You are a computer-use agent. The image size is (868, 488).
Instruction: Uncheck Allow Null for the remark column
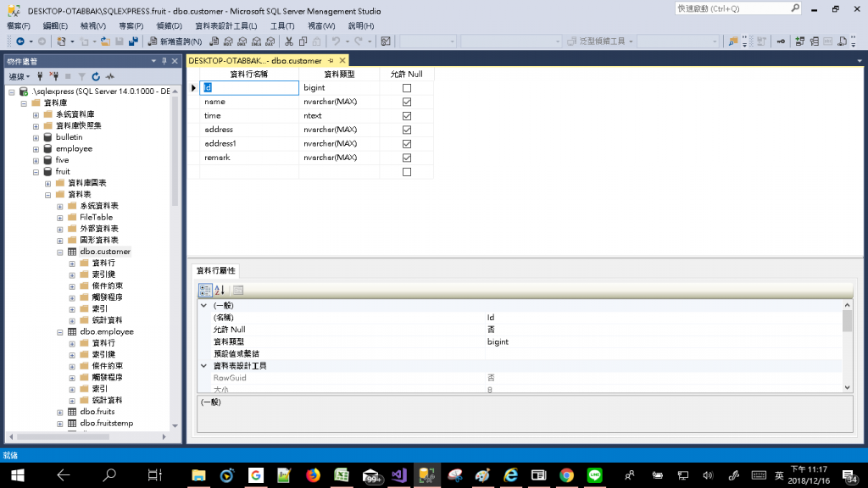click(x=407, y=158)
